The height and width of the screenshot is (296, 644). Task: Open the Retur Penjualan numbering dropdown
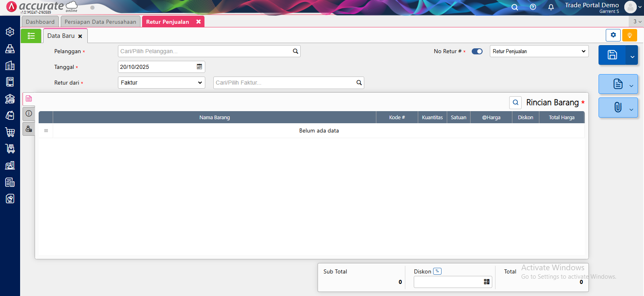[539, 51]
